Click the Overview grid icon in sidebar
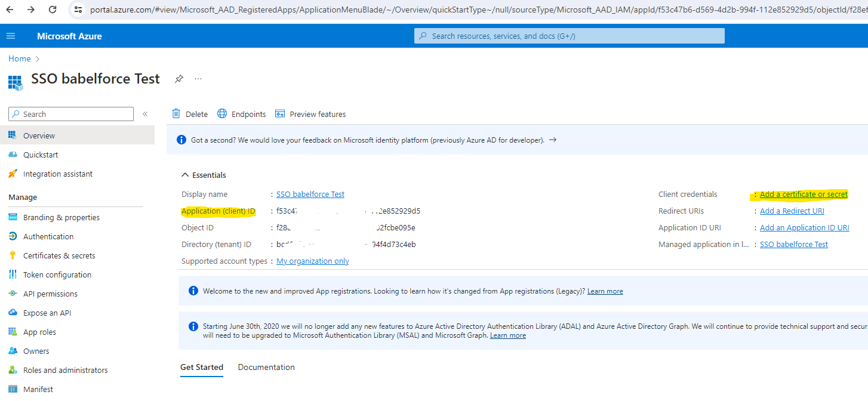The image size is (868, 401). click(13, 135)
